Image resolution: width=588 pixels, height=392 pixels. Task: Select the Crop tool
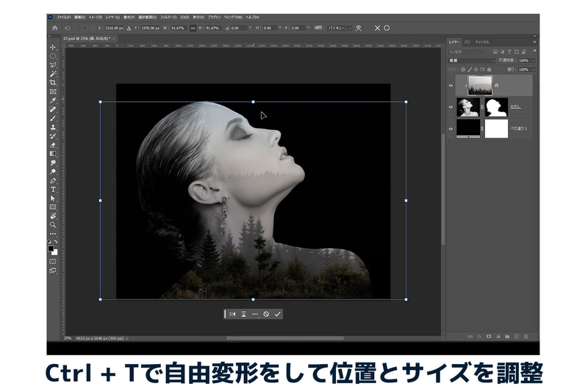[x=53, y=82]
